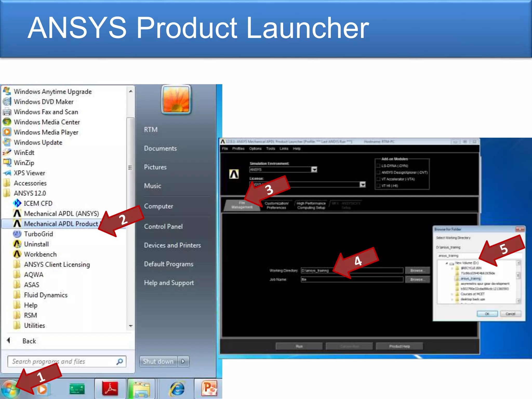Switch to High Performance Computing Setup tab
Screen dimensions: 532x399
point(311,205)
